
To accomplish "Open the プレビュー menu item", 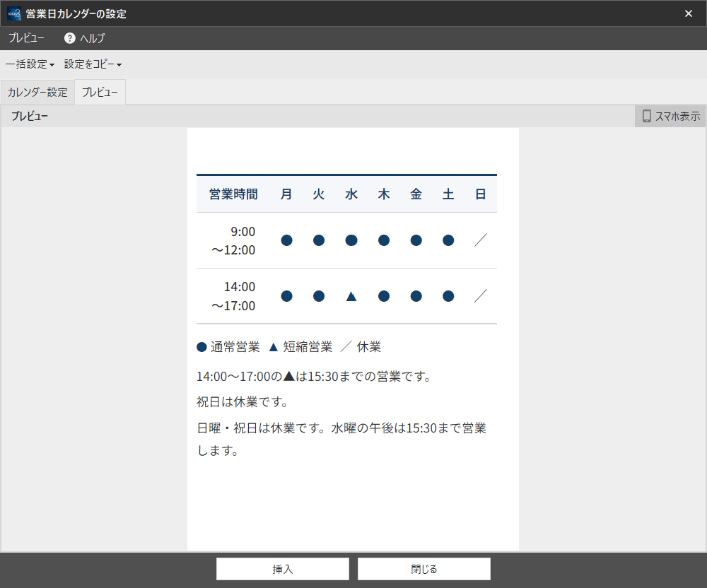I will pos(26,38).
